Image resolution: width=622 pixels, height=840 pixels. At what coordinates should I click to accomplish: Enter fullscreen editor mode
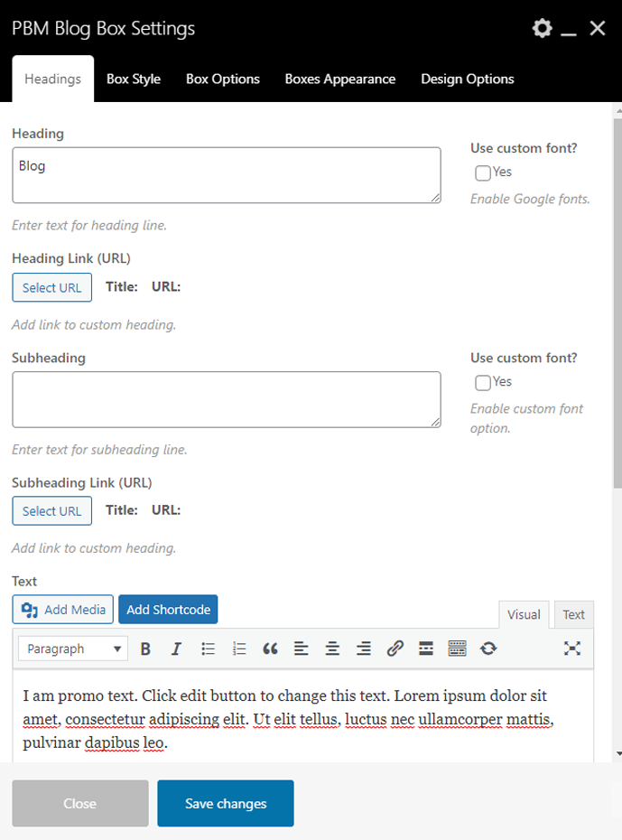click(572, 649)
